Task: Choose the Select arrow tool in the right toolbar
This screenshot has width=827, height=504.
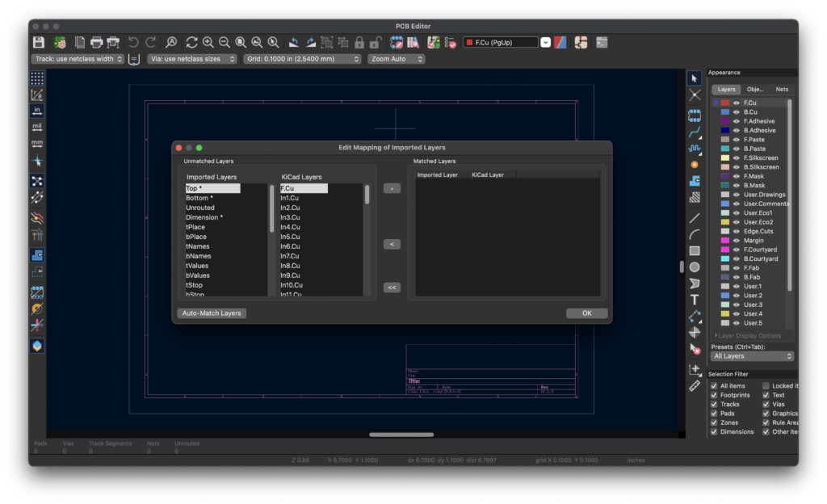Action: 694,78
